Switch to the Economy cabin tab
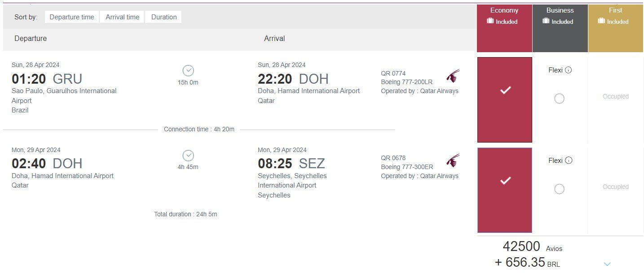The height and width of the screenshot is (273, 644). [x=504, y=28]
